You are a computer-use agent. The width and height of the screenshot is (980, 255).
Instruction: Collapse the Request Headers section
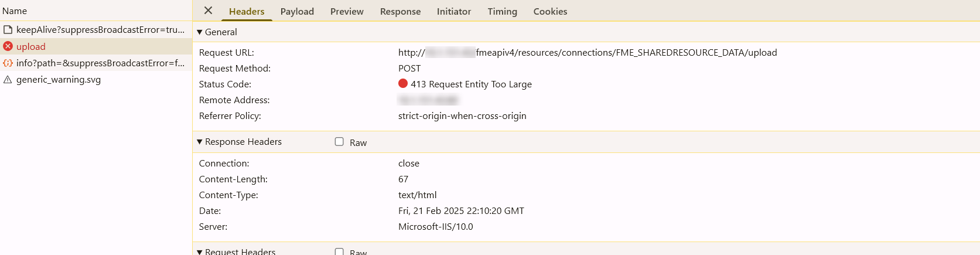[x=200, y=251]
